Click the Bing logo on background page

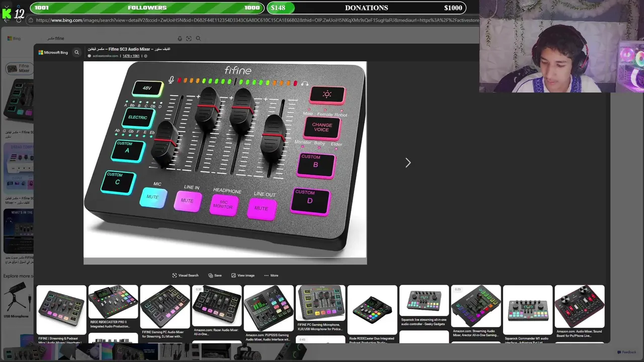(14, 38)
